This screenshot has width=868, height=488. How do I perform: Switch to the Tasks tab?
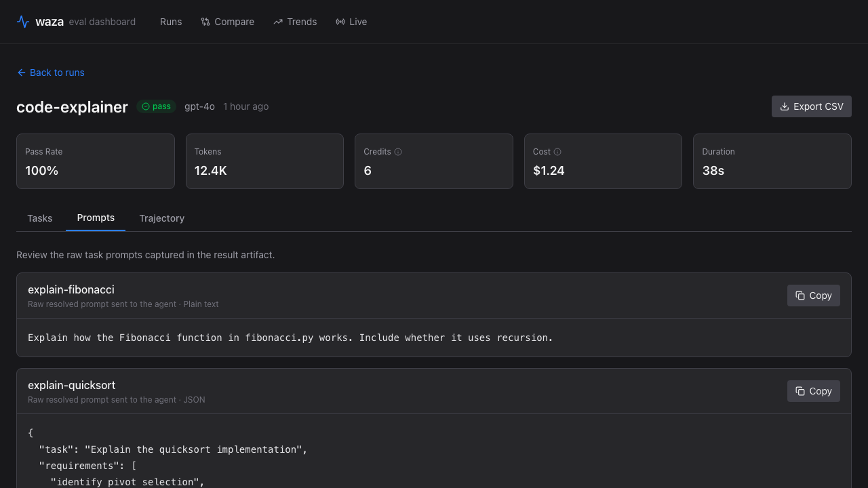tap(40, 218)
